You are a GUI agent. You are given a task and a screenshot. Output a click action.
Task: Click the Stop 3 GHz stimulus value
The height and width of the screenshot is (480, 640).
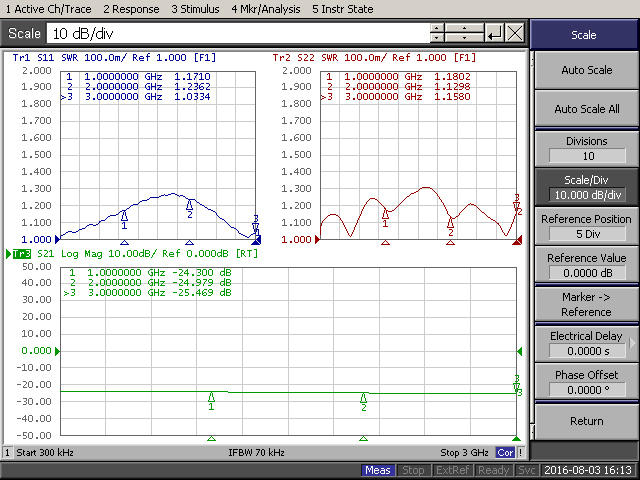click(464, 453)
